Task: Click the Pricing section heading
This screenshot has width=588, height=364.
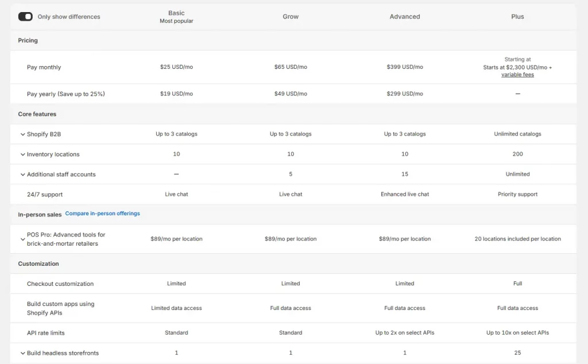Action: pyautogui.click(x=28, y=40)
